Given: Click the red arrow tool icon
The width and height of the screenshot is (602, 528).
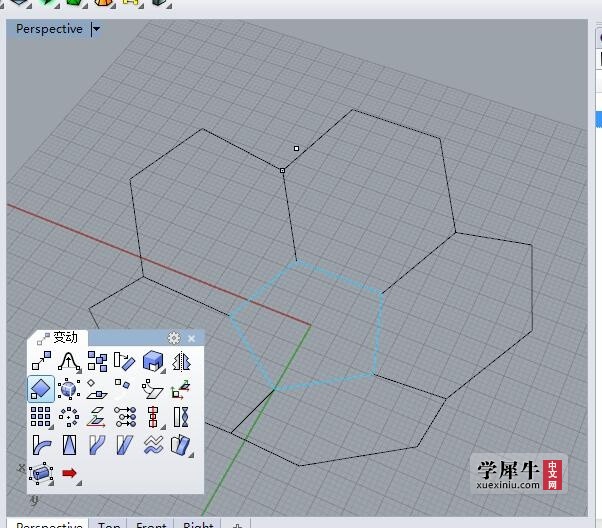Looking at the screenshot, I should coord(70,473).
